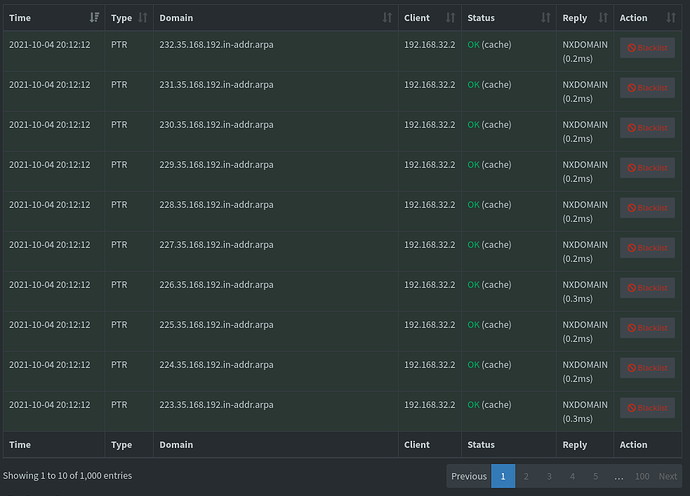Sort by Reply column sort icon

coord(602,18)
